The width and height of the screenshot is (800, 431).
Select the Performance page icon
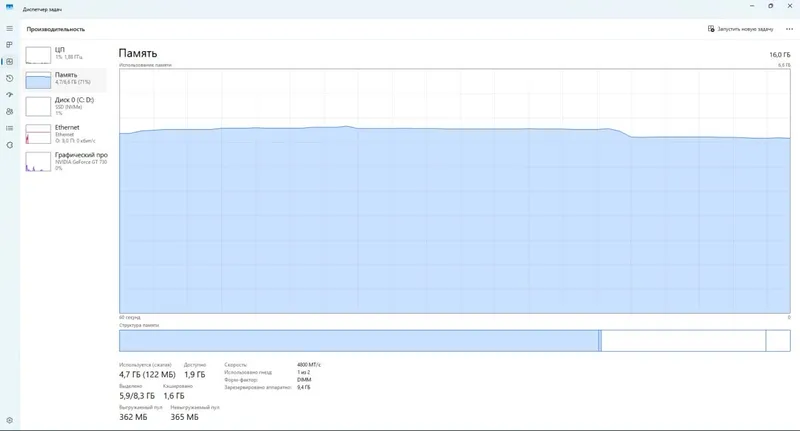click(x=10, y=62)
